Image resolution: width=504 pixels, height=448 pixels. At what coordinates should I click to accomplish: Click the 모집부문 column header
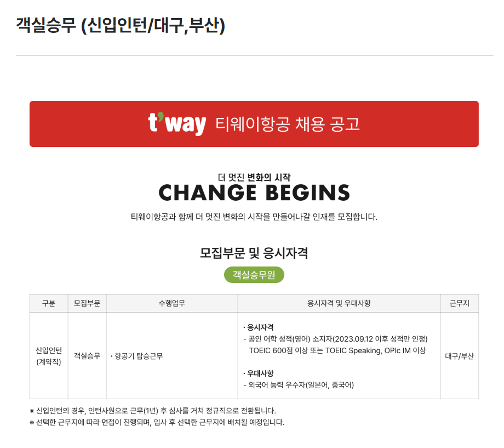(87, 303)
